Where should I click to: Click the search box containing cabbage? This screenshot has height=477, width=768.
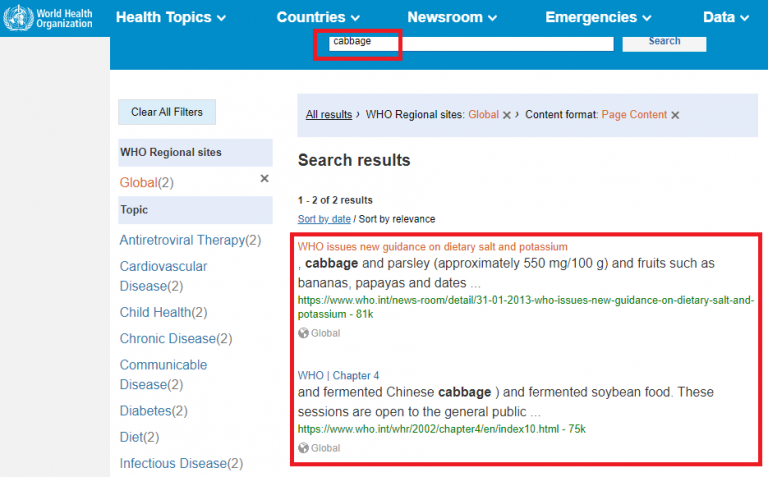471,42
